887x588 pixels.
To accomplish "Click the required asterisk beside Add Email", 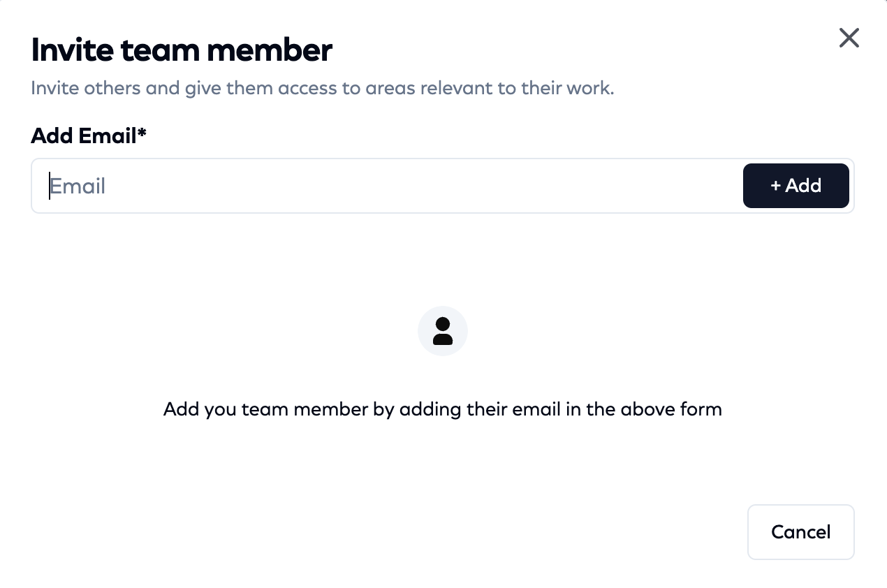I will 142,132.
